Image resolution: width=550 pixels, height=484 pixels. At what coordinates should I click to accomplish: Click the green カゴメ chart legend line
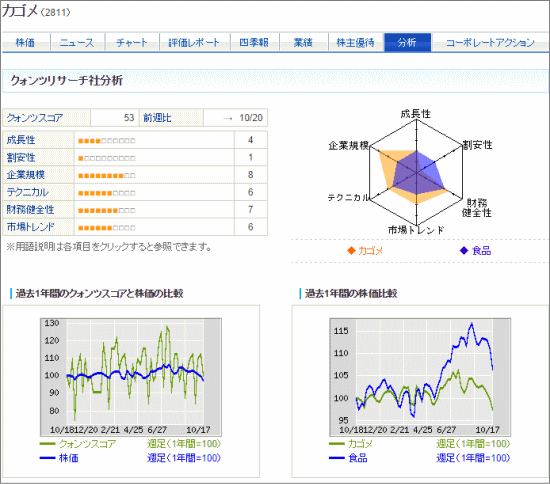coord(337,444)
